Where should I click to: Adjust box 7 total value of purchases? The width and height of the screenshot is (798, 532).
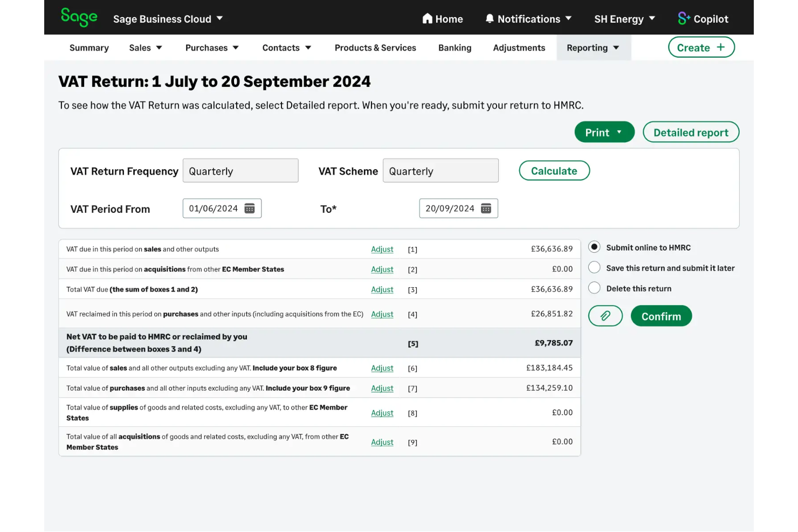click(382, 388)
